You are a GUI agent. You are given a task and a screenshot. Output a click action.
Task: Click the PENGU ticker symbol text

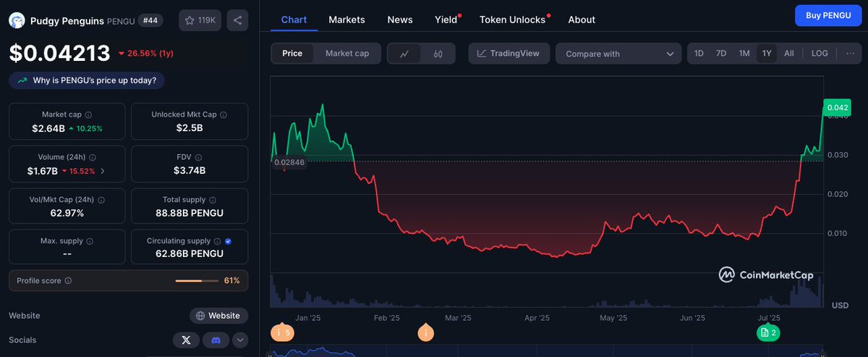(x=121, y=21)
